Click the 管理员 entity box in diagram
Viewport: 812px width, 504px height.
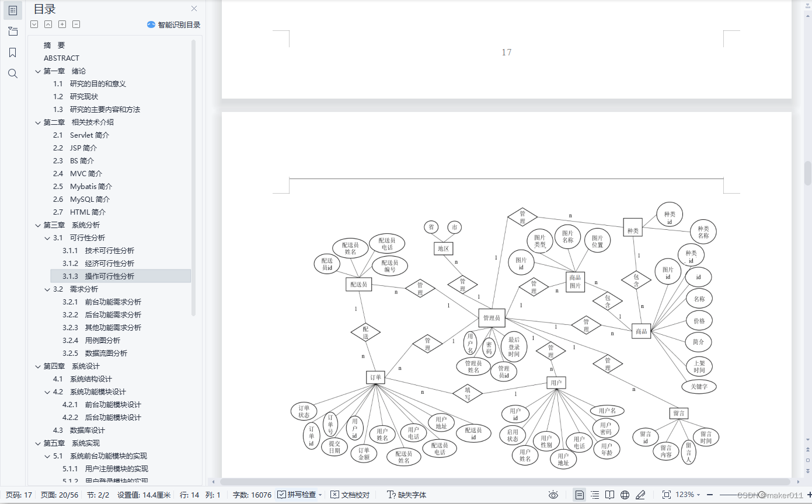click(492, 318)
